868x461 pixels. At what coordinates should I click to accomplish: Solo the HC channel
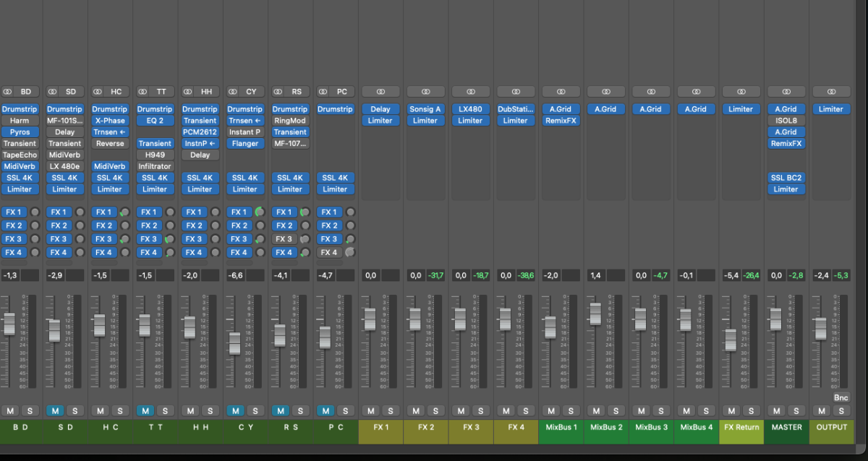[120, 410]
